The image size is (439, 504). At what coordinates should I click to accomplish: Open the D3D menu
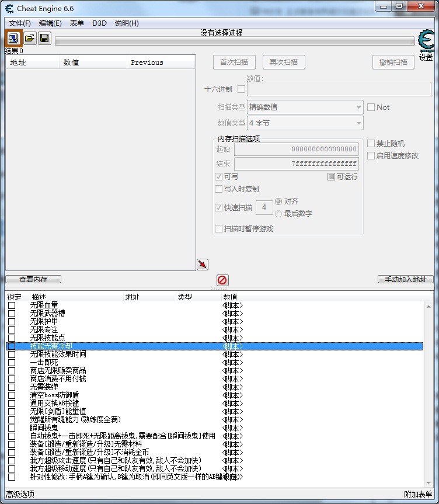coord(99,23)
